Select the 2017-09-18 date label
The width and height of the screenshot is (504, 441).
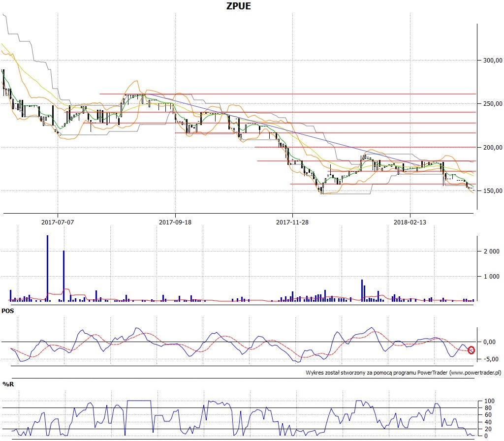pyautogui.click(x=175, y=222)
